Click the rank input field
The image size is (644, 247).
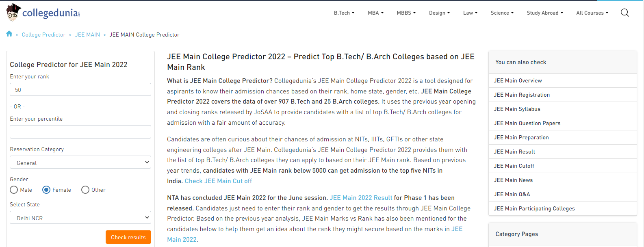(x=80, y=89)
